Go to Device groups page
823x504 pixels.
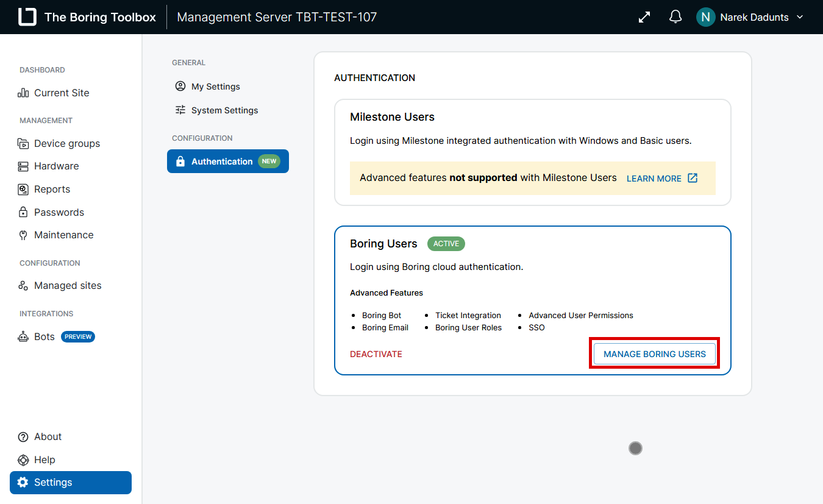(66, 143)
